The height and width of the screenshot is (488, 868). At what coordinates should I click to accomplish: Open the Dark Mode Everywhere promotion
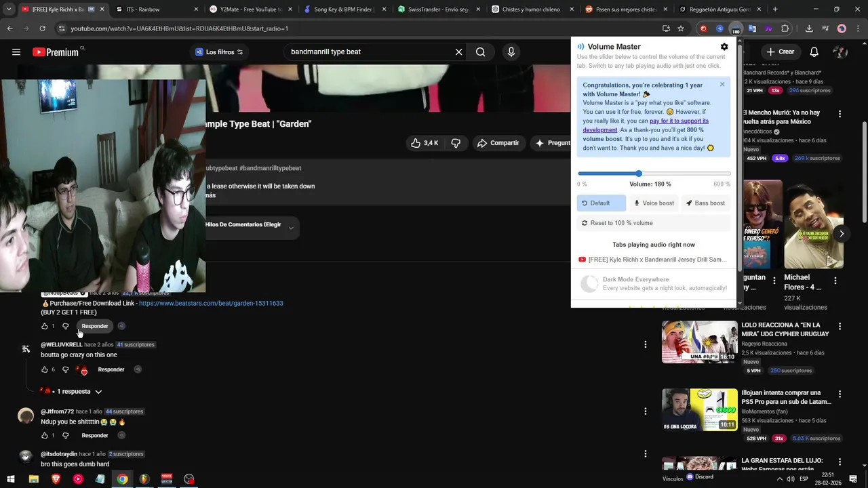(x=654, y=284)
